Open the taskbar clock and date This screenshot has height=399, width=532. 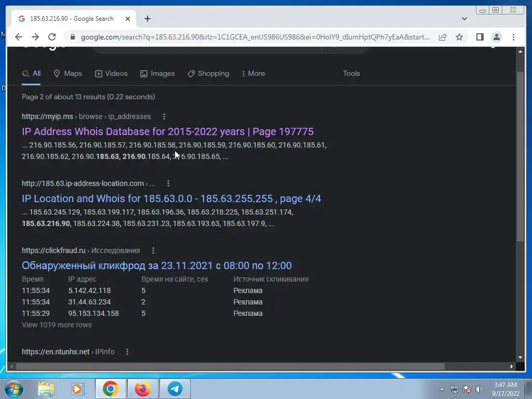pyautogui.click(x=506, y=389)
